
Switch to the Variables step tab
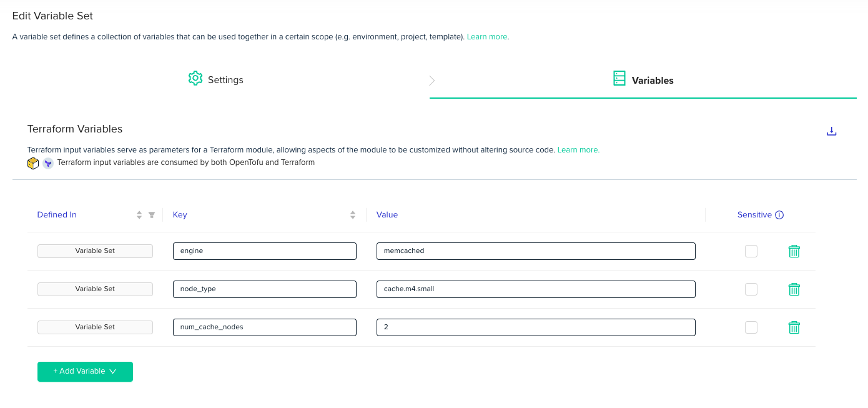click(643, 80)
